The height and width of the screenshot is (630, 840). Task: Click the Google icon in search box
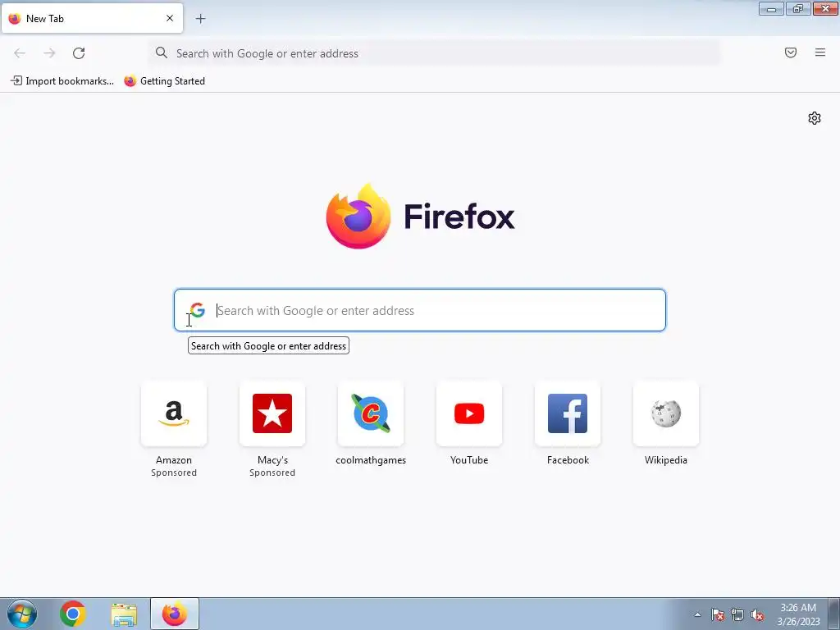click(198, 310)
